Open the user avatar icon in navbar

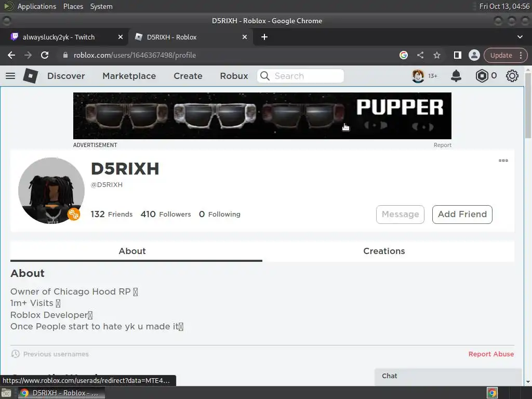(418, 76)
